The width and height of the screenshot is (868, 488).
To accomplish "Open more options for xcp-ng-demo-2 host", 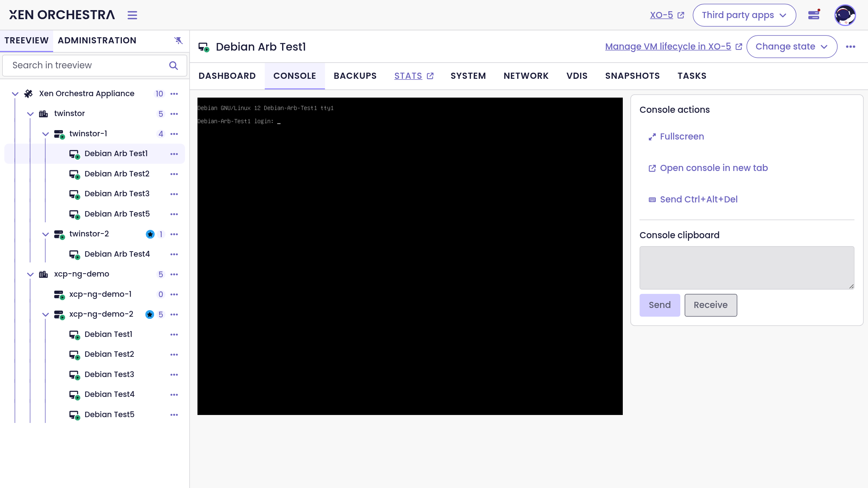I will pos(174,314).
